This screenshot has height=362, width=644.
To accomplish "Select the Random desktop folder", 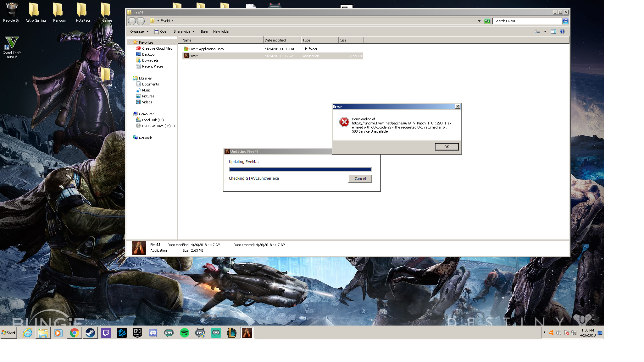I will coord(59,13).
